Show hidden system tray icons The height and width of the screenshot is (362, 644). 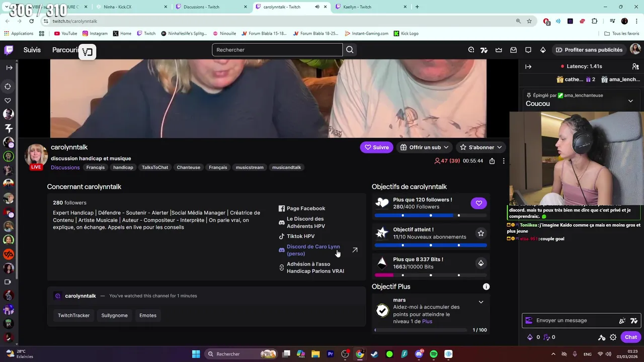point(553,354)
